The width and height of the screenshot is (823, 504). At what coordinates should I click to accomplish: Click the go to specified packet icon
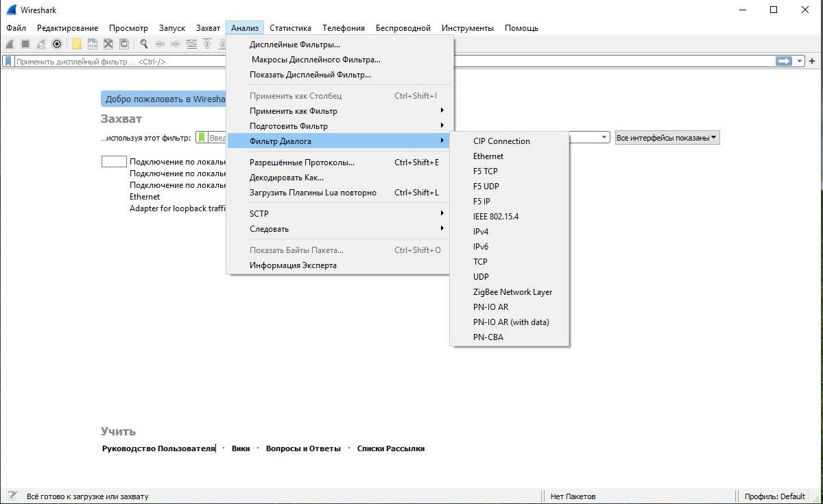191,44
